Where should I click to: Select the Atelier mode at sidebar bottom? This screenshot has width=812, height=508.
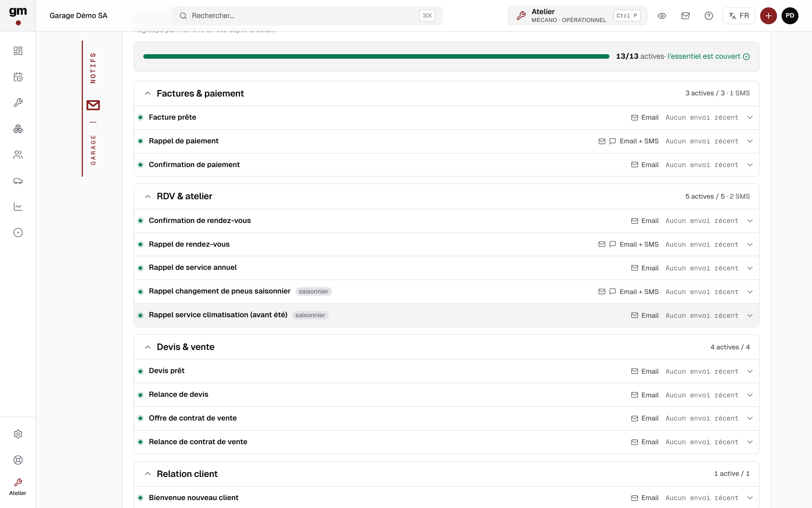pos(18,487)
